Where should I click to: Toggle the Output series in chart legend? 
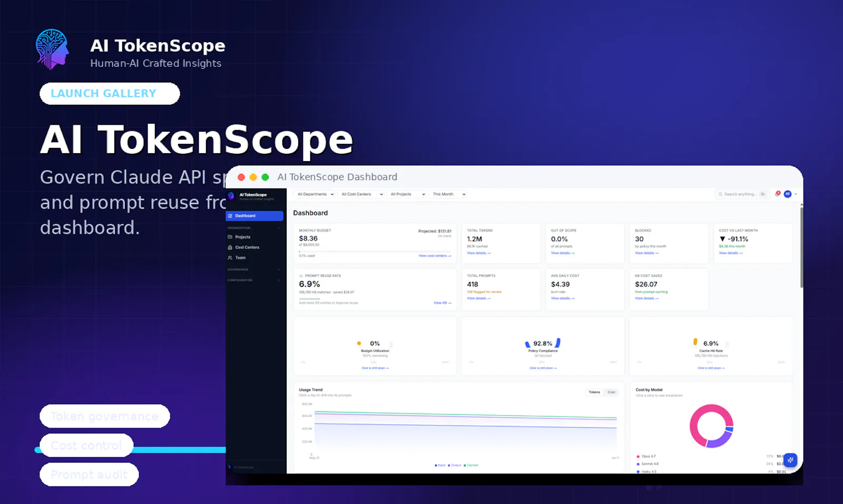tap(454, 466)
